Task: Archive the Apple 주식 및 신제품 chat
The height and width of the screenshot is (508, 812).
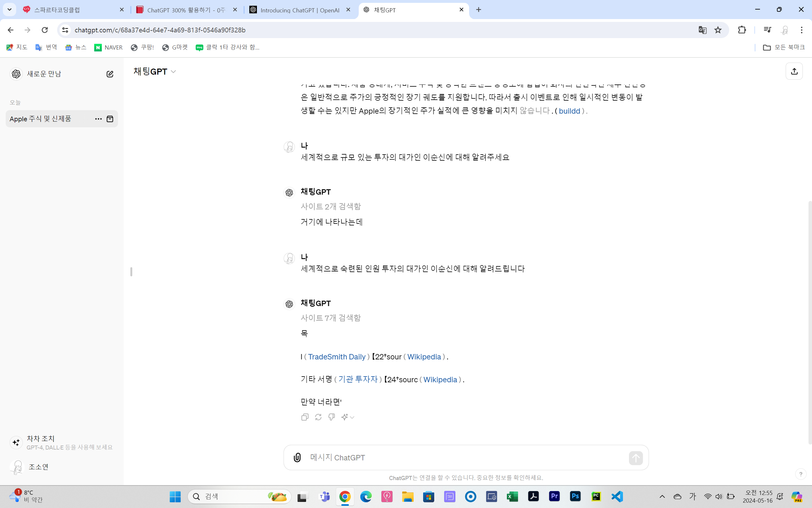Action: point(110,119)
